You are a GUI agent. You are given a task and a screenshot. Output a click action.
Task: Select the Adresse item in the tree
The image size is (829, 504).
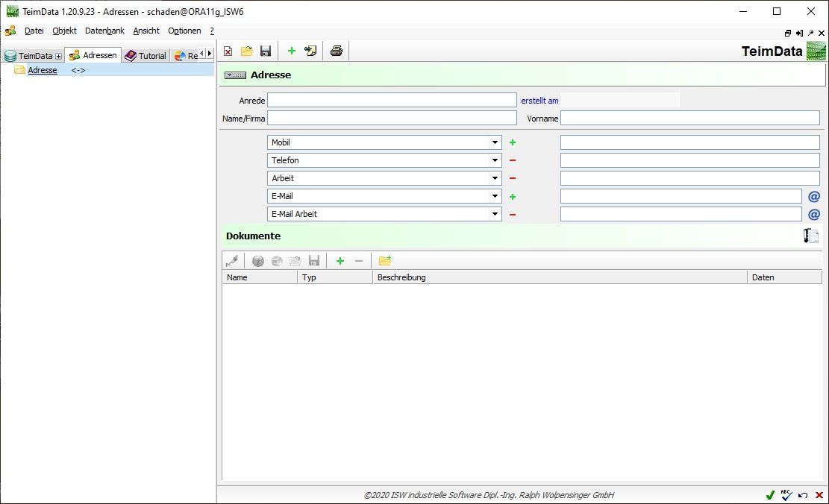42,70
